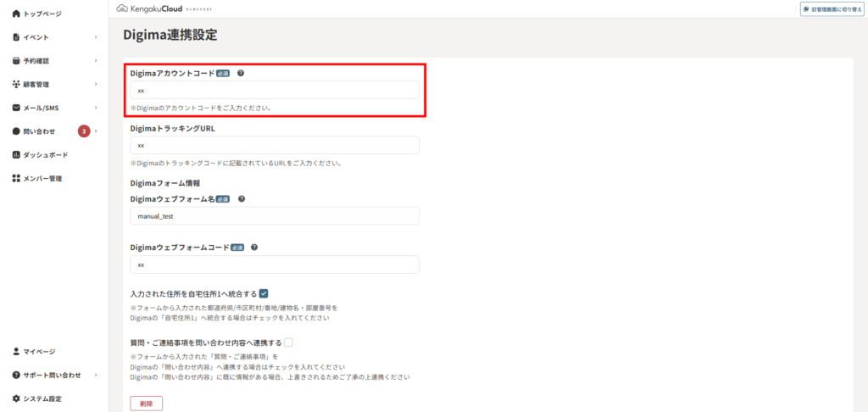The height and width of the screenshot is (412, 868).
Task: Open メンバー管理 in the sidebar
Action: tap(42, 178)
